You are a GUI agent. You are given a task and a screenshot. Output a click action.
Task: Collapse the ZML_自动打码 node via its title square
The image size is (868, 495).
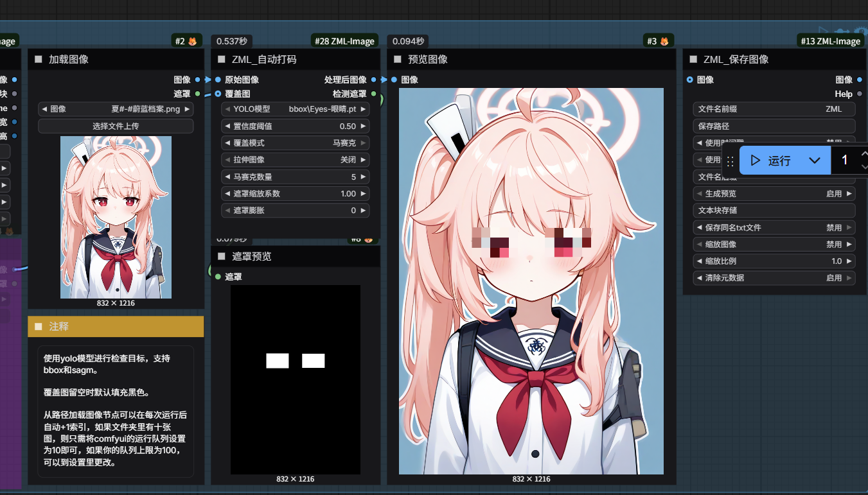pos(222,59)
